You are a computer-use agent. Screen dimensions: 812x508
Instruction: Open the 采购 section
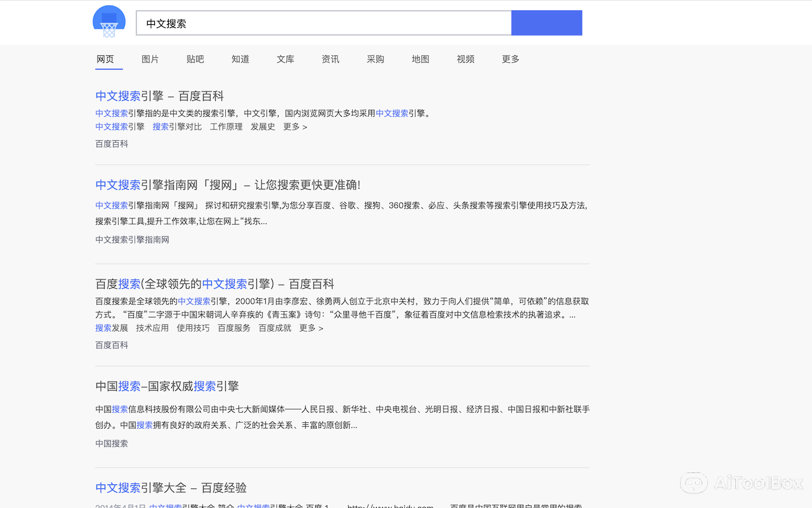[x=376, y=59]
